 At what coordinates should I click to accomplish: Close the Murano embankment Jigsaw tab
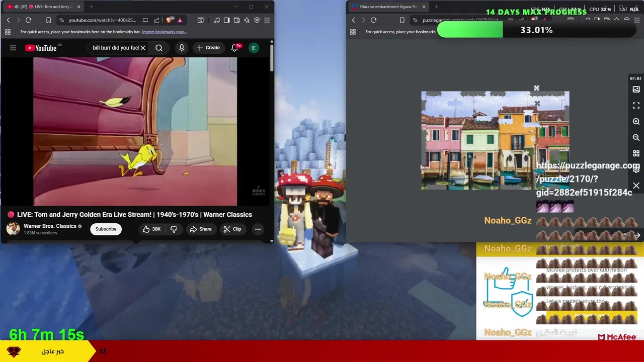(x=424, y=7)
